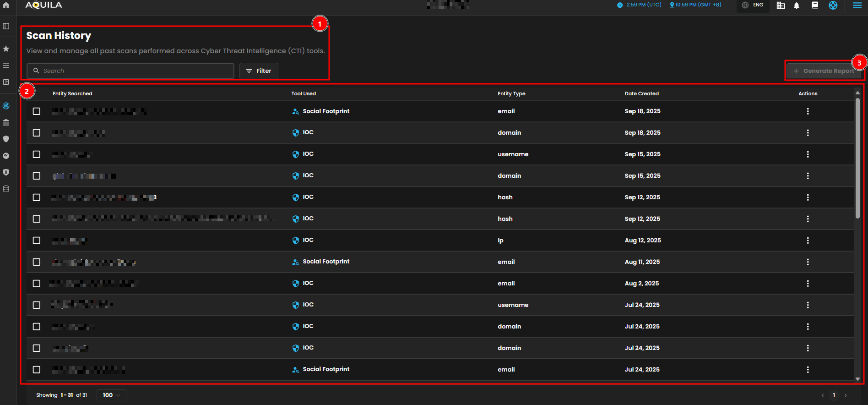Open actions menu for Sep 15 username scan
Image resolution: width=868 pixels, height=405 pixels.
click(x=808, y=154)
